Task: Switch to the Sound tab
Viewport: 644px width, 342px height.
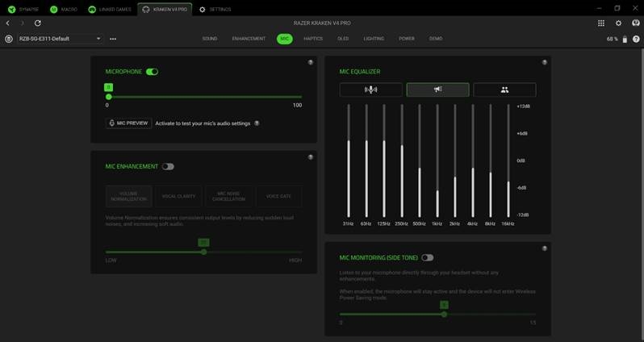Action: pyautogui.click(x=210, y=39)
